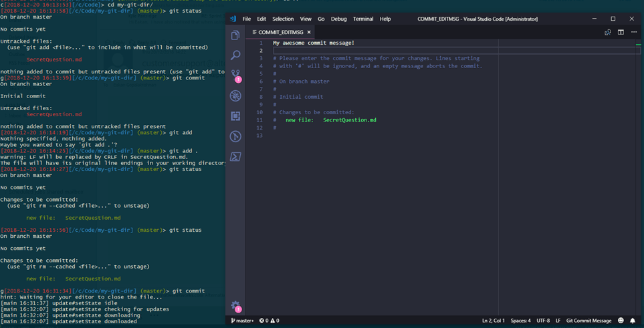Click 'cd my-git-dir/' command in the terminal window
Image resolution: width=644 pixels, height=328 pixels.
(132, 4)
